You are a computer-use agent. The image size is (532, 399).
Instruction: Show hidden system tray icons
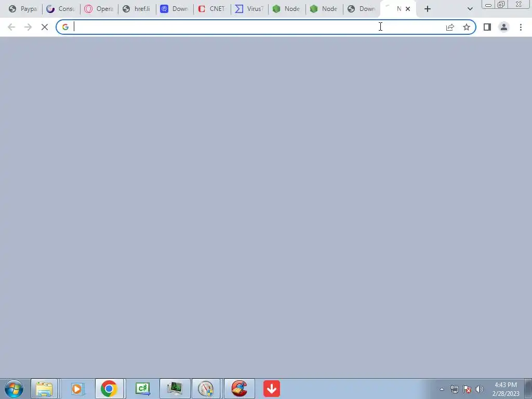click(x=442, y=389)
